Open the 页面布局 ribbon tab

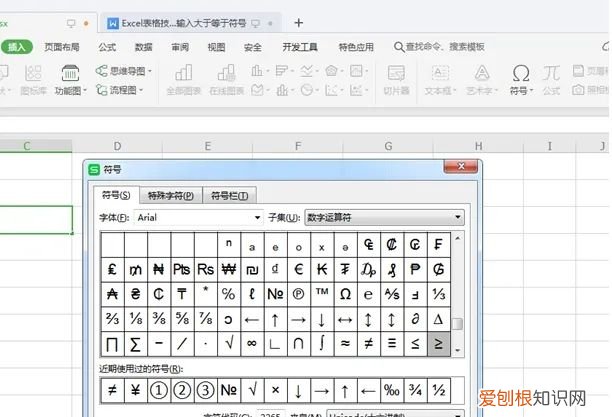coord(62,47)
